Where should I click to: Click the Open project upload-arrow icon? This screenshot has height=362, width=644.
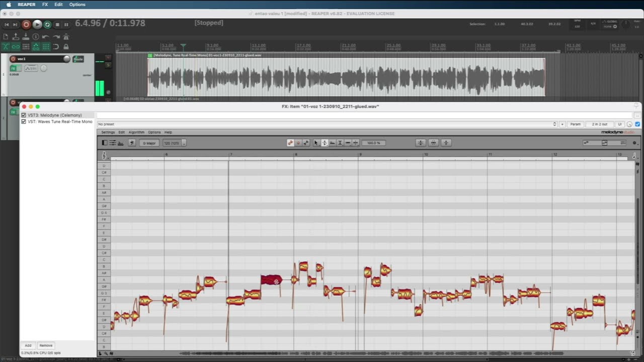16,37
